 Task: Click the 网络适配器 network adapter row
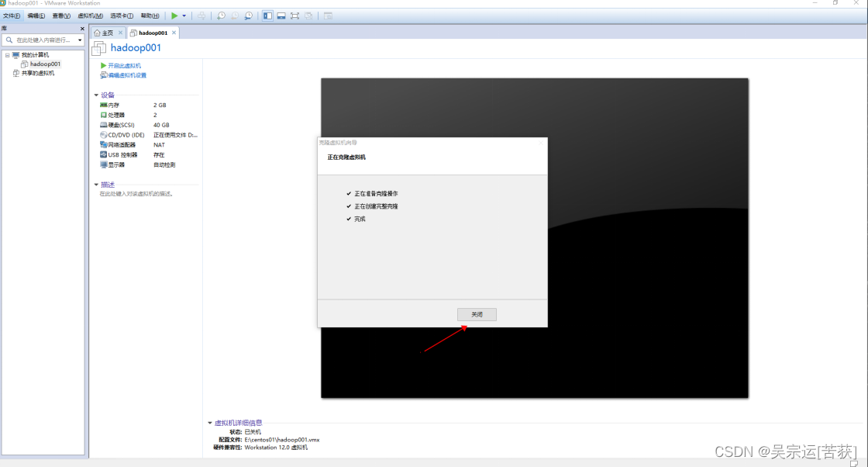(x=148, y=144)
